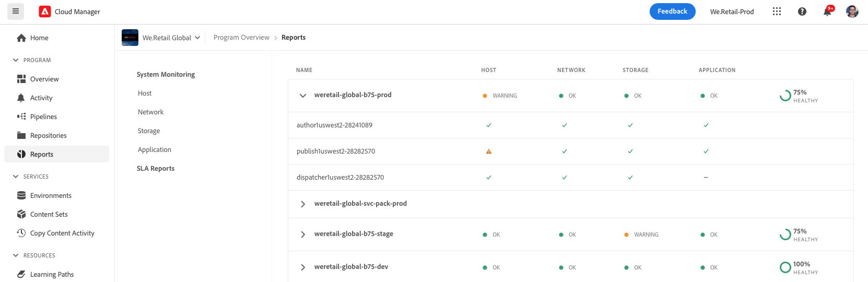
Task: Click the blue Feedback button
Action: coord(672,11)
